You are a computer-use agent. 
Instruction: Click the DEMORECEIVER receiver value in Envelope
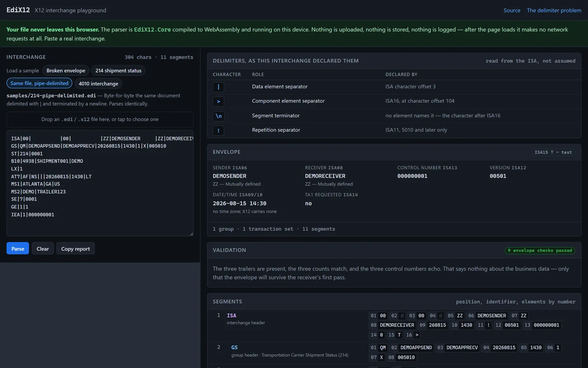[x=325, y=176]
